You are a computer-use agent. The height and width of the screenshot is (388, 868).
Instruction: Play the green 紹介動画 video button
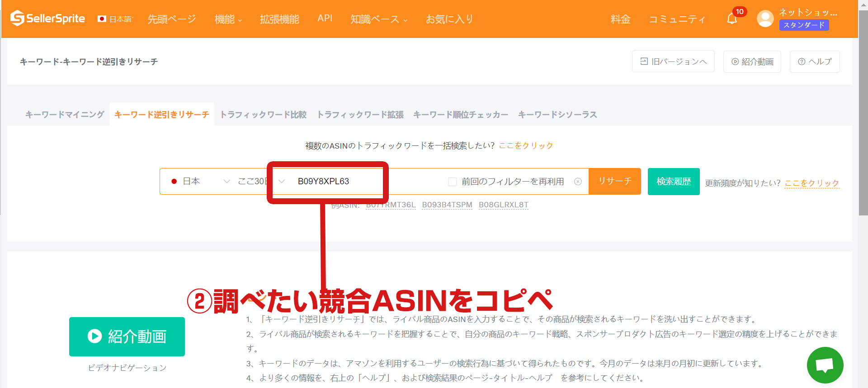(127, 337)
